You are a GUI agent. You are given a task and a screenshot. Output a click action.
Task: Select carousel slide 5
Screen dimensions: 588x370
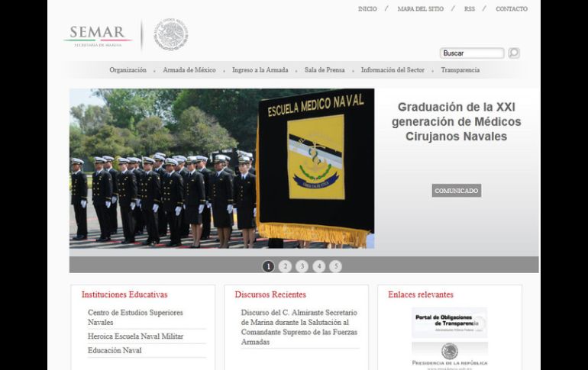tap(335, 266)
